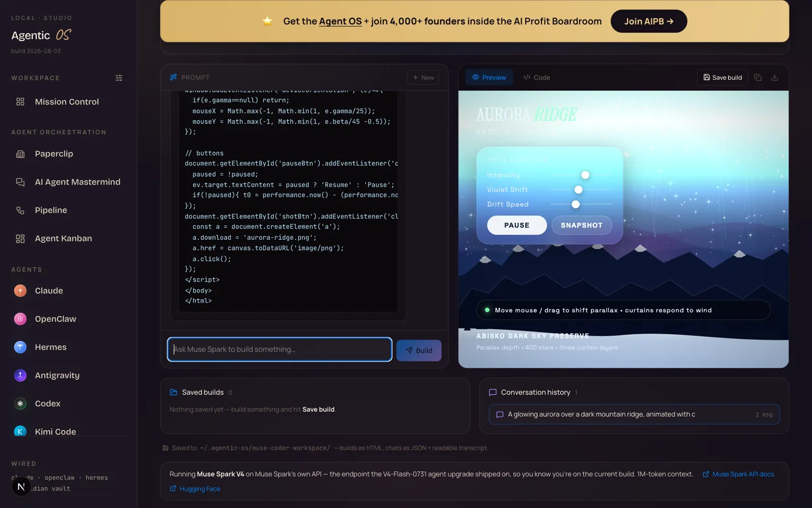Switch to the Preview tab

(489, 77)
